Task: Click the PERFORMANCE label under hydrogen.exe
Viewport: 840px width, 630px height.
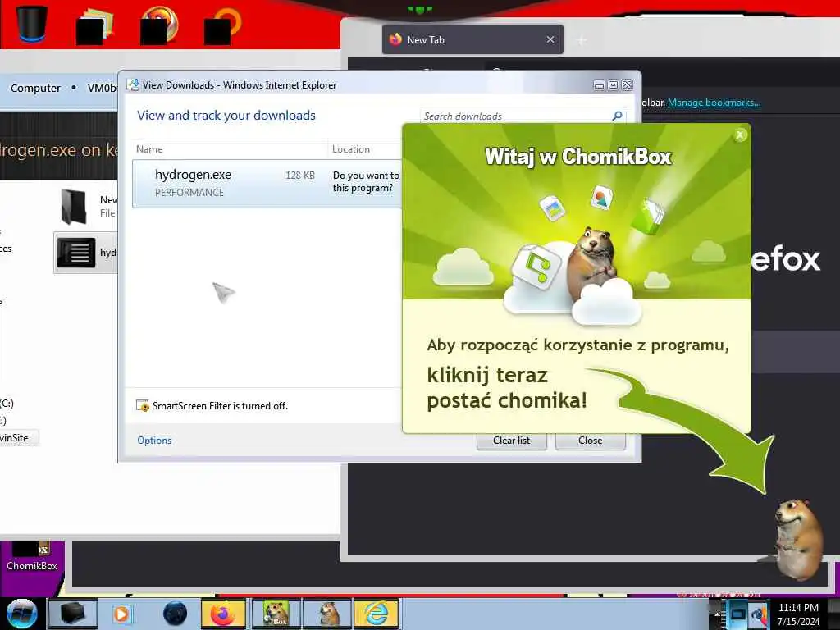Action: click(189, 192)
